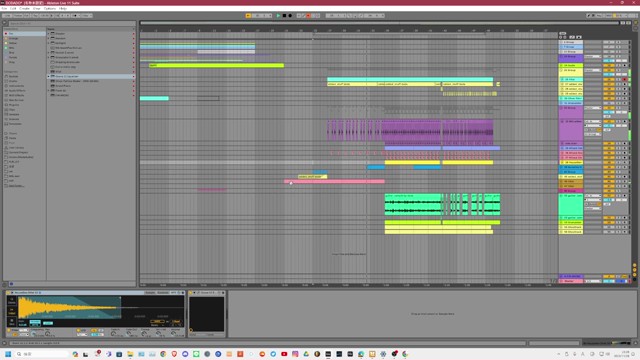The width and height of the screenshot is (640, 360).
Task: Click the browser search field
Action: coord(69,23)
